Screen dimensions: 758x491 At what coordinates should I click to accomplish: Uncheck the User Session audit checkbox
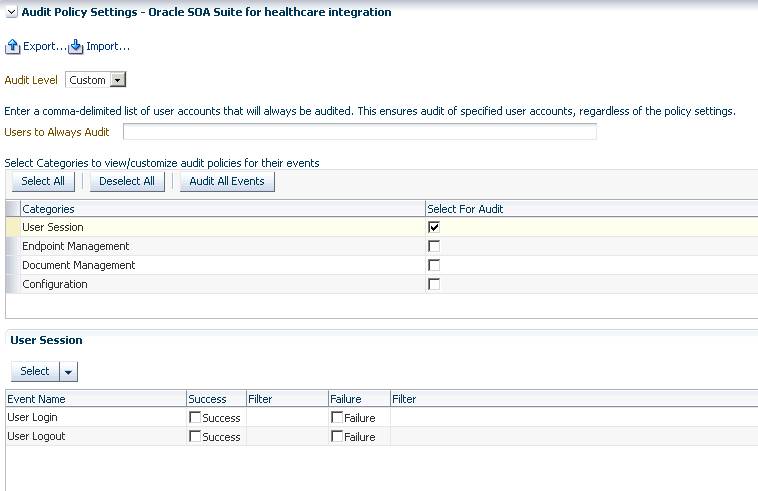(x=434, y=227)
